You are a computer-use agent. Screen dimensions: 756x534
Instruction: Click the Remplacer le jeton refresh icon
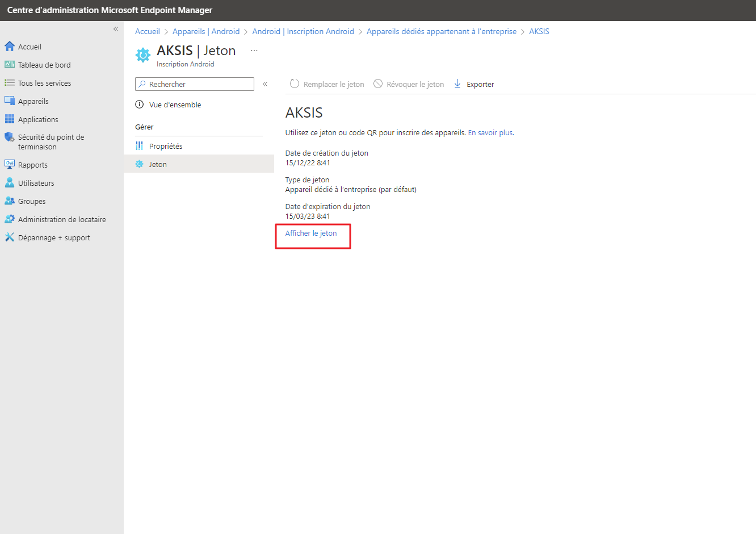coord(295,84)
